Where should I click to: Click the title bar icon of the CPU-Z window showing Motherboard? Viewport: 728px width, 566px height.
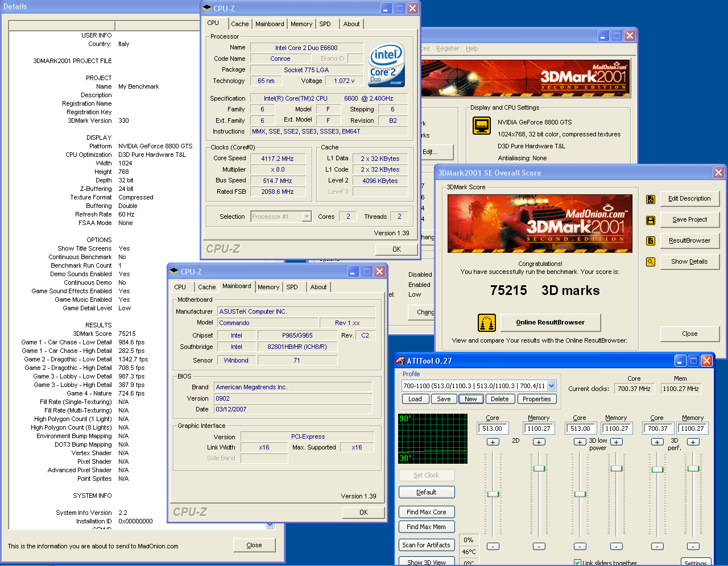[x=174, y=272]
